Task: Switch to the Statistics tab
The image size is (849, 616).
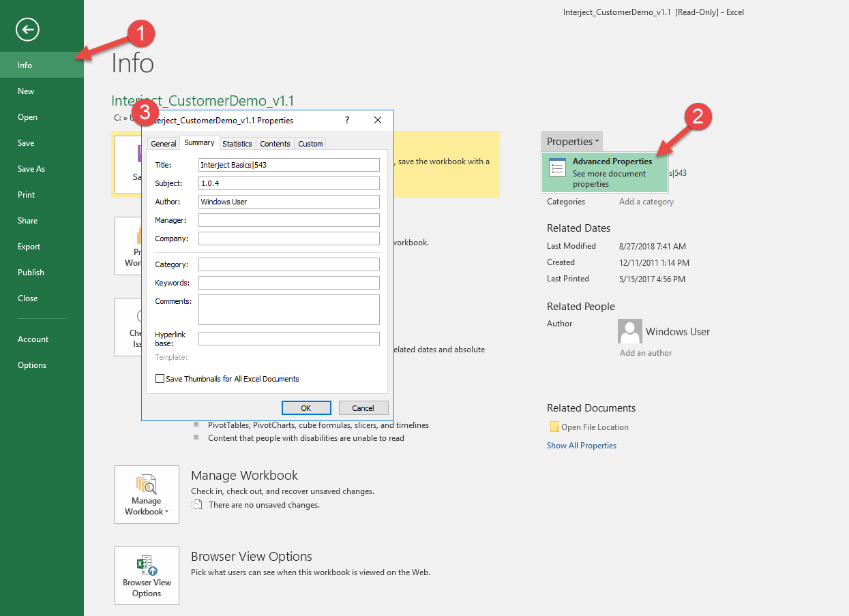Action: [237, 144]
